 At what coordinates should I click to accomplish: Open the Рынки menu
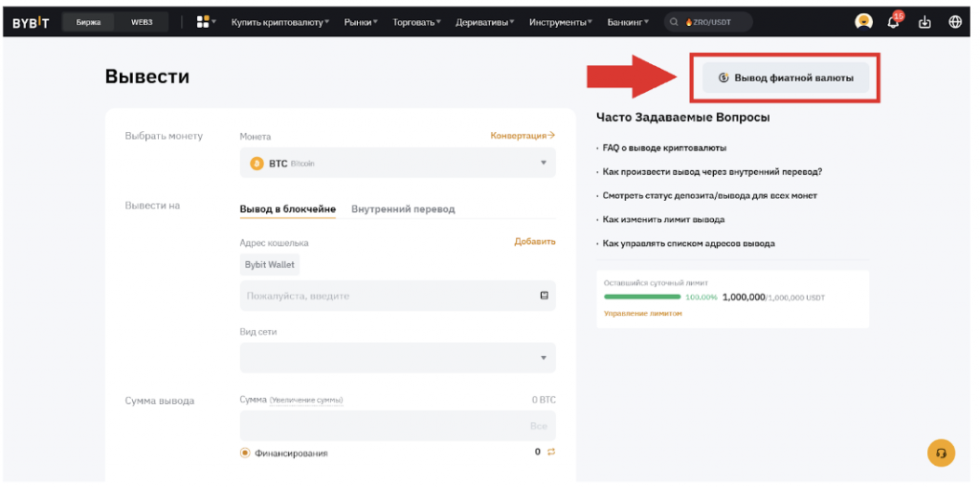point(360,22)
